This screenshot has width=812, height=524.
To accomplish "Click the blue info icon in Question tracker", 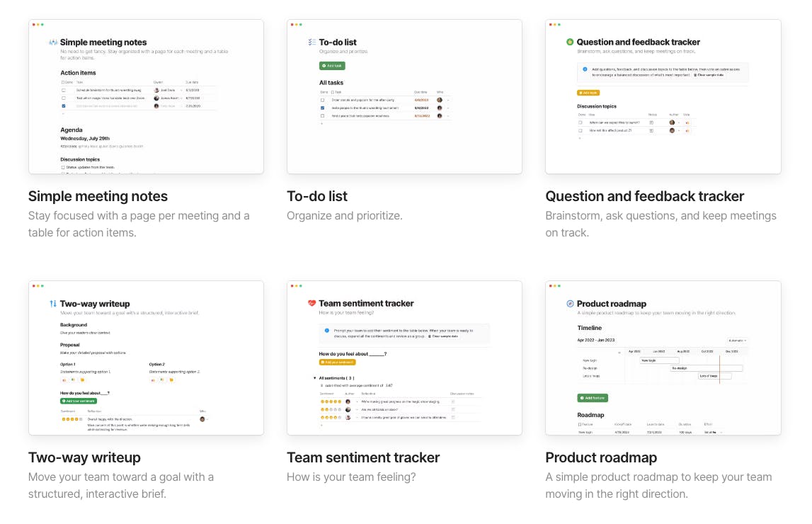I will pyautogui.click(x=585, y=69).
